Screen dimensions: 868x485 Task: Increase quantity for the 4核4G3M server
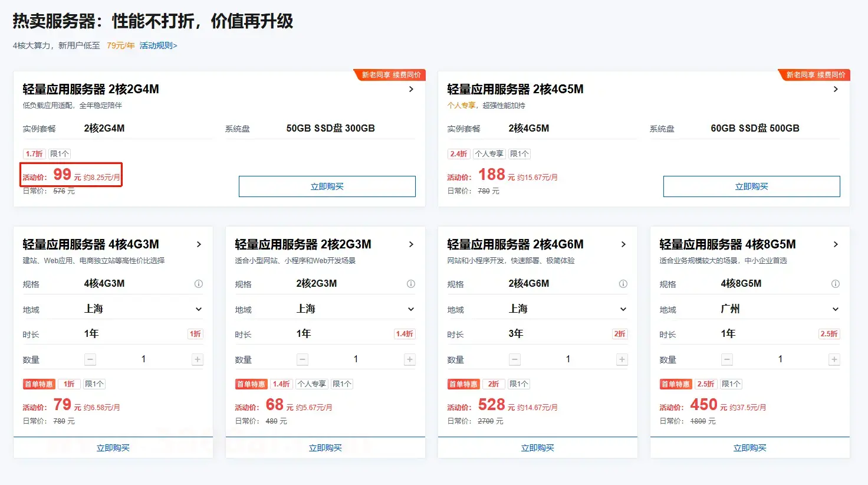[x=198, y=359]
